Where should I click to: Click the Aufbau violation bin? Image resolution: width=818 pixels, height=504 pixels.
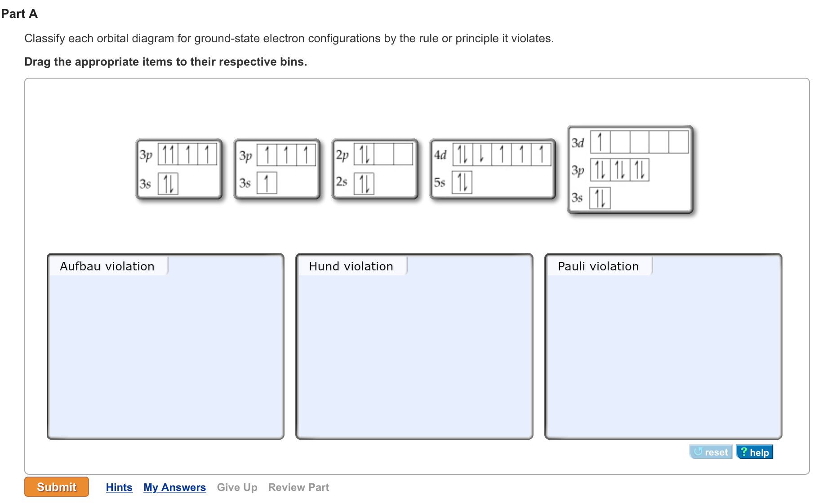click(x=166, y=355)
